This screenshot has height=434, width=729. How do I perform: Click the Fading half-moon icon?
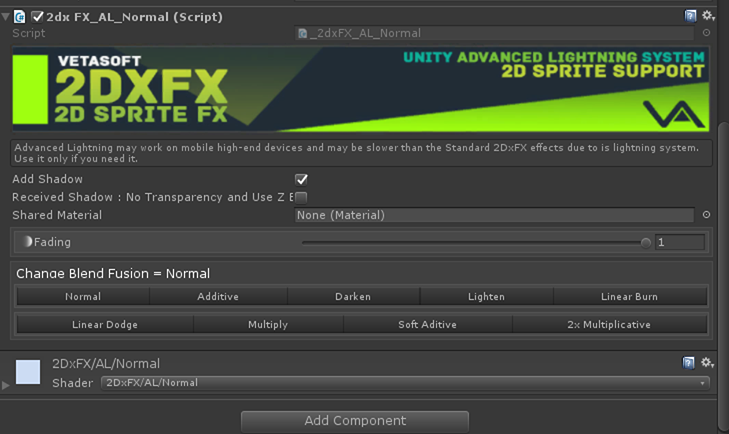click(x=27, y=241)
